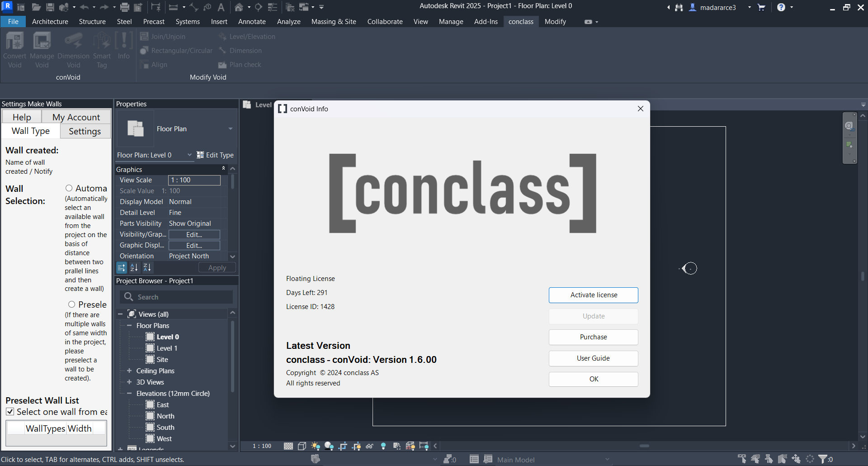Viewport: 868px width, 466px height.
Task: Expand the 3D Views tree node
Action: tap(129, 382)
